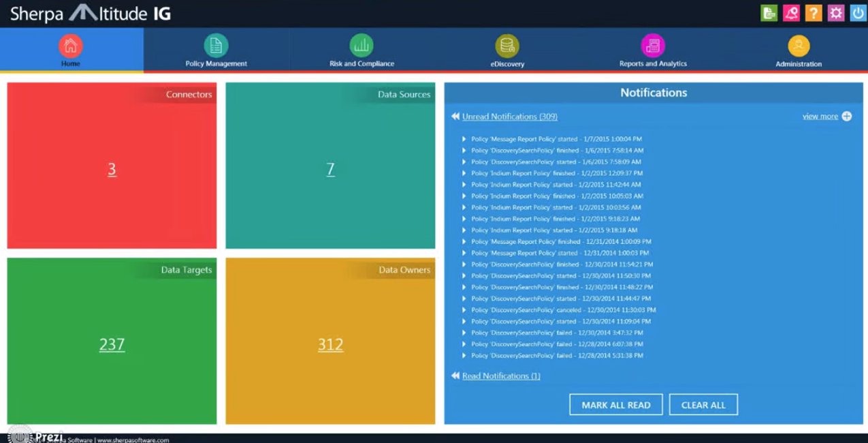
Task: Open the green document export icon
Action: pyautogui.click(x=769, y=13)
